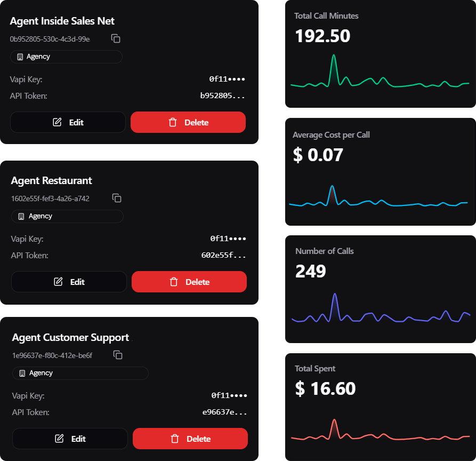
Task: Select the API Token value b952805
Action: click(223, 96)
